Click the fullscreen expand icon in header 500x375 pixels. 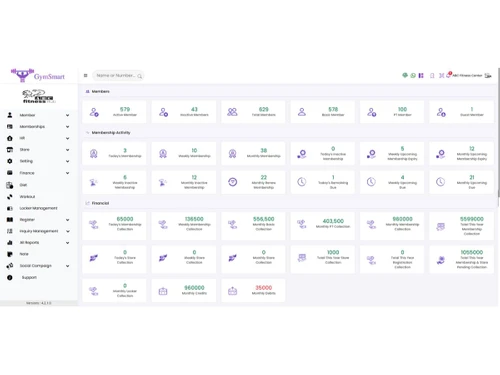pyautogui.click(x=441, y=76)
